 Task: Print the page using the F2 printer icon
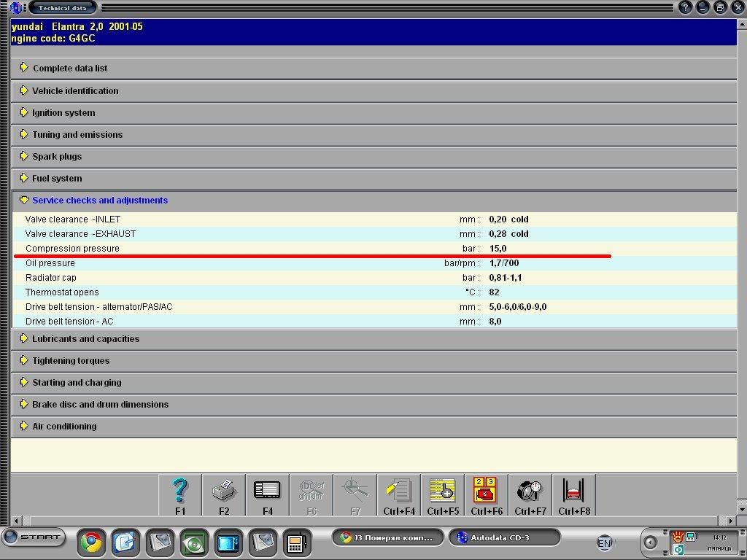tap(224, 495)
